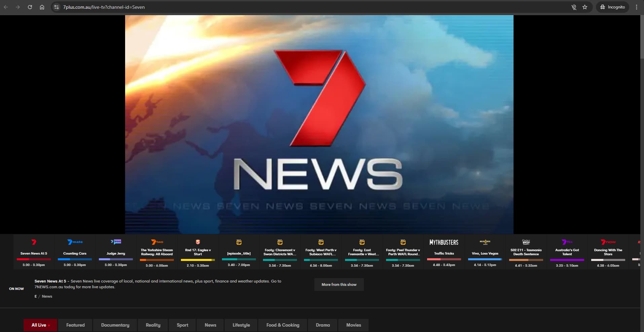644x332 pixels.
Task: Bookmark this page with star icon
Action: coord(585,7)
